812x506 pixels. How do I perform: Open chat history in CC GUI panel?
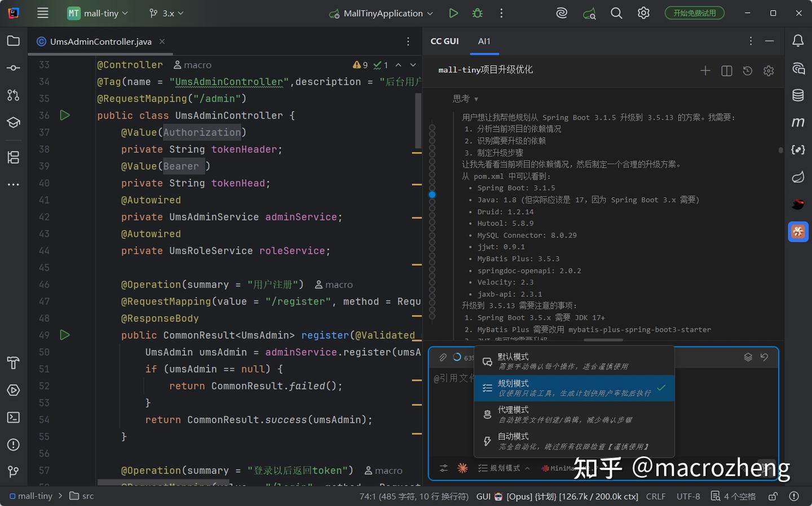tap(748, 71)
